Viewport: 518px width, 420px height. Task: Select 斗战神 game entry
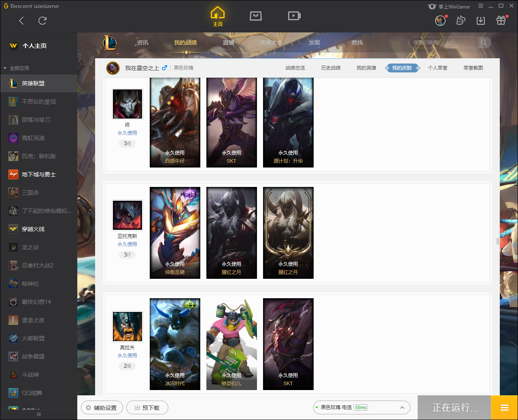pyautogui.click(x=38, y=375)
